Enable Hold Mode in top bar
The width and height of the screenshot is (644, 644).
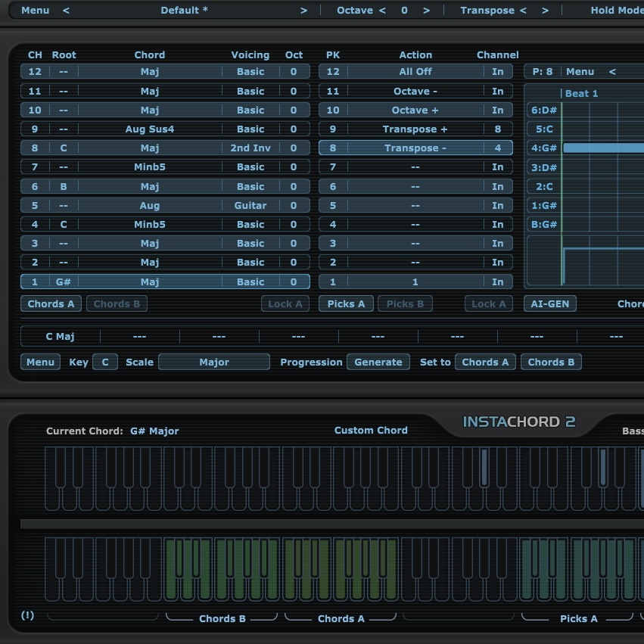(616, 11)
